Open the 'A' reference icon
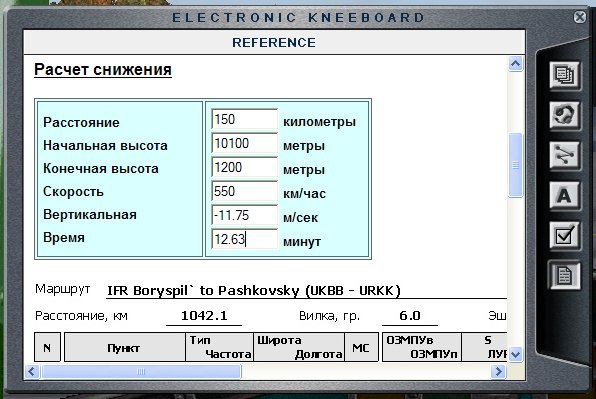The width and height of the screenshot is (596, 399). (x=564, y=196)
